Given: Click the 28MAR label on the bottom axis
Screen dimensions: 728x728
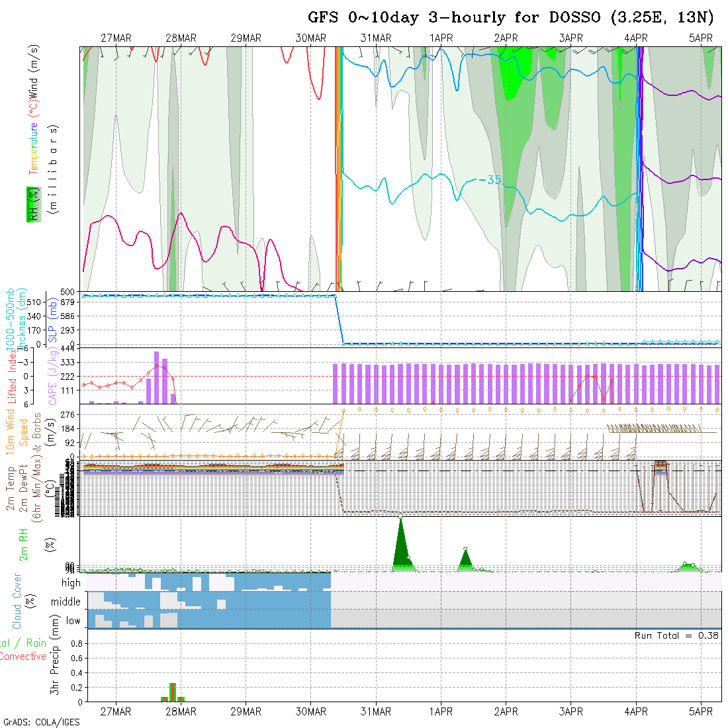Looking at the screenshot, I should 181,711.
